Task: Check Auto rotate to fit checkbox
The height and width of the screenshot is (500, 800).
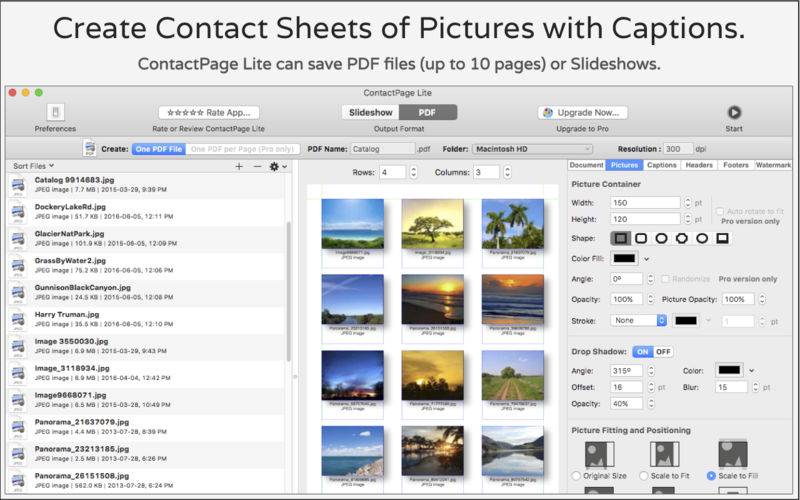Action: tap(719, 211)
